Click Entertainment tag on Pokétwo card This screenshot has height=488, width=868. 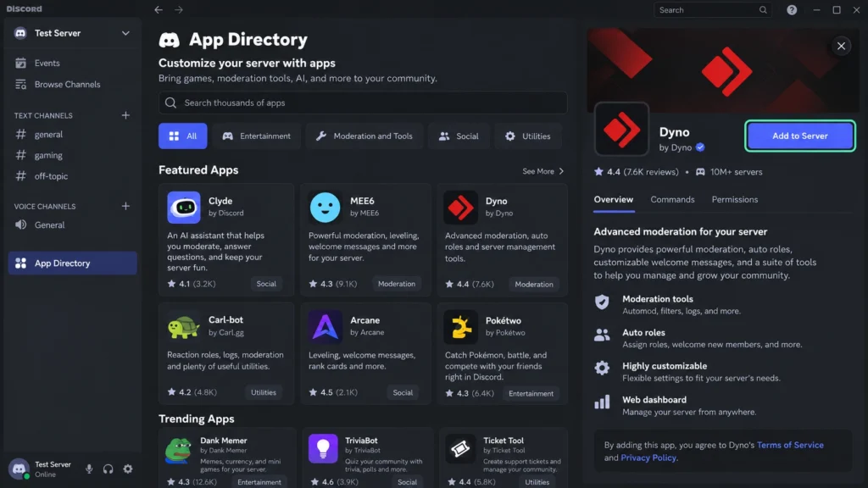point(531,393)
